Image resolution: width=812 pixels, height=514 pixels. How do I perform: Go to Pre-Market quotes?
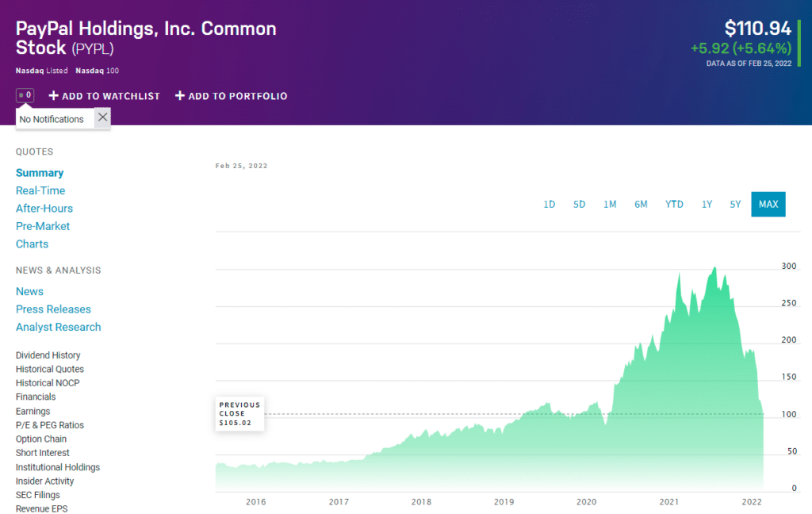pos(43,226)
